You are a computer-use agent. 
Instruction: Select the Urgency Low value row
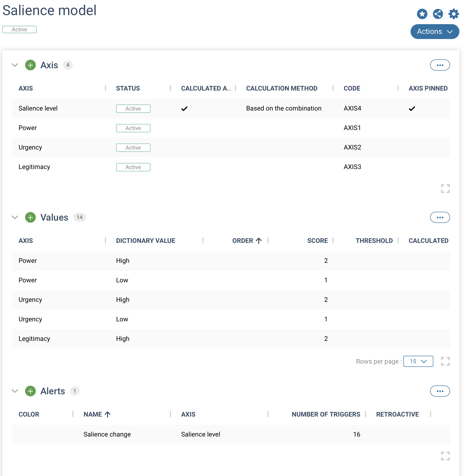pos(231,319)
